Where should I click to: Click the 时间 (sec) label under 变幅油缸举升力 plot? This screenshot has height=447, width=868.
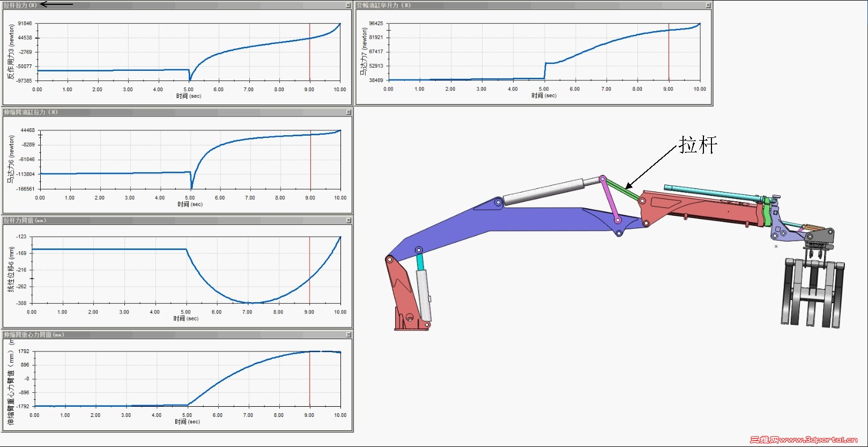click(x=544, y=96)
